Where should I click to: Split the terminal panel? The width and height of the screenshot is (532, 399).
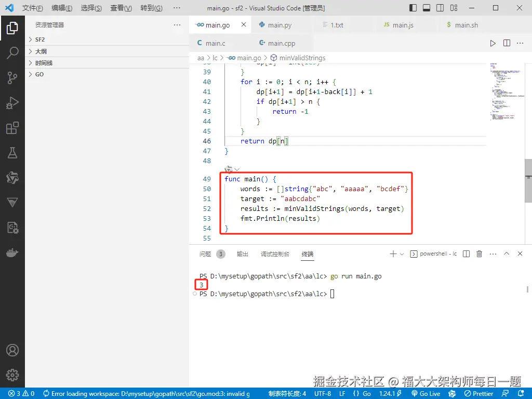pos(466,254)
